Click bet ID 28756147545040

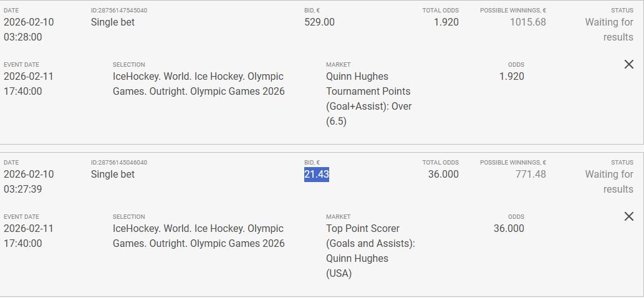[119, 11]
